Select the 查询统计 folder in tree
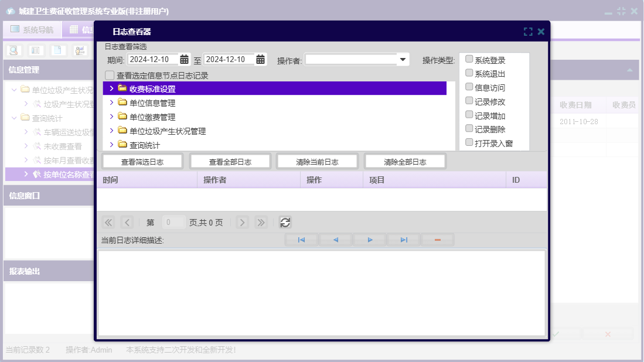 click(145, 145)
